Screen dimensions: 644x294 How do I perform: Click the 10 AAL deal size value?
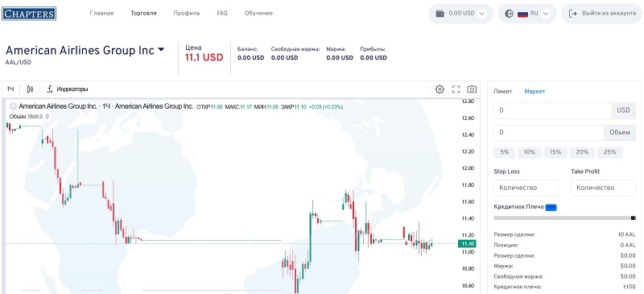[x=627, y=234]
